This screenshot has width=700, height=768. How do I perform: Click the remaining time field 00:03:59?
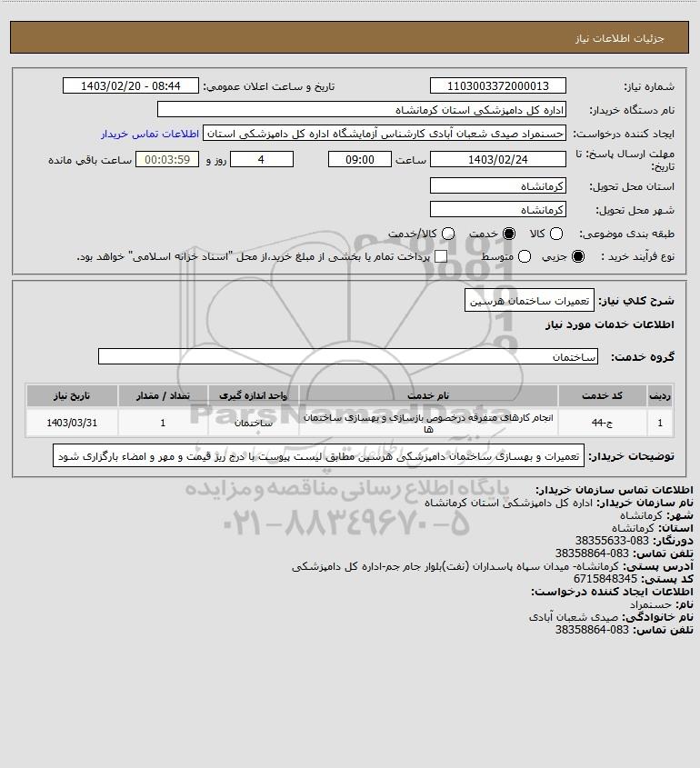(x=167, y=160)
